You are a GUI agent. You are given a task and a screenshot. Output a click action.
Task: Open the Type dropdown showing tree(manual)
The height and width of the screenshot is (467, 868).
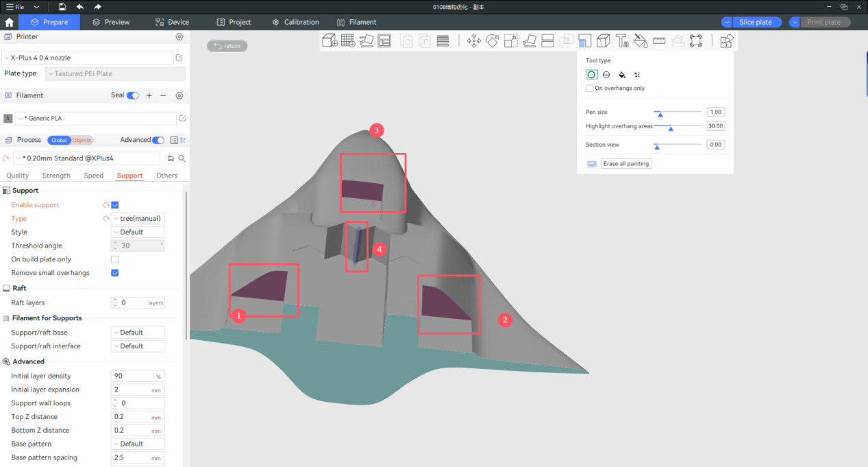(x=137, y=218)
